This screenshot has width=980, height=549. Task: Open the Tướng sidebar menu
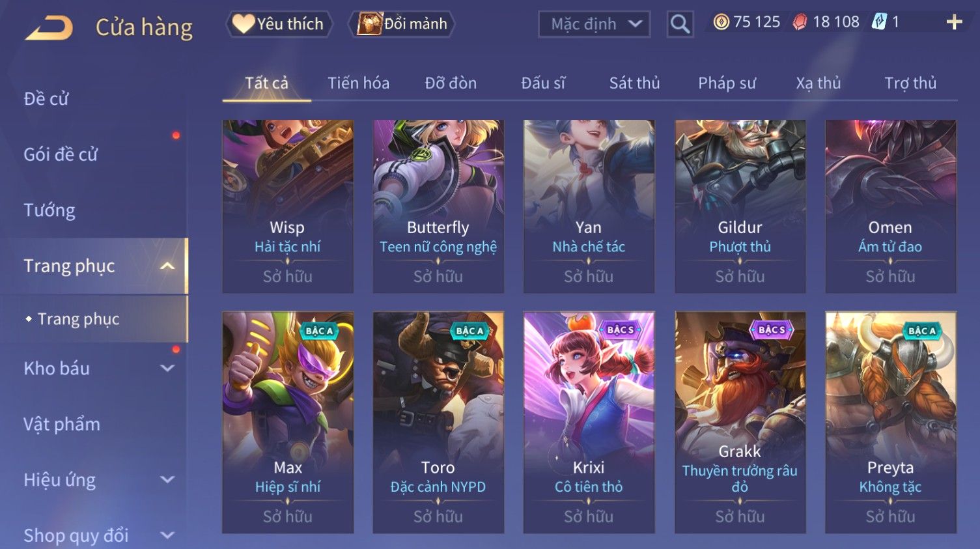click(49, 210)
